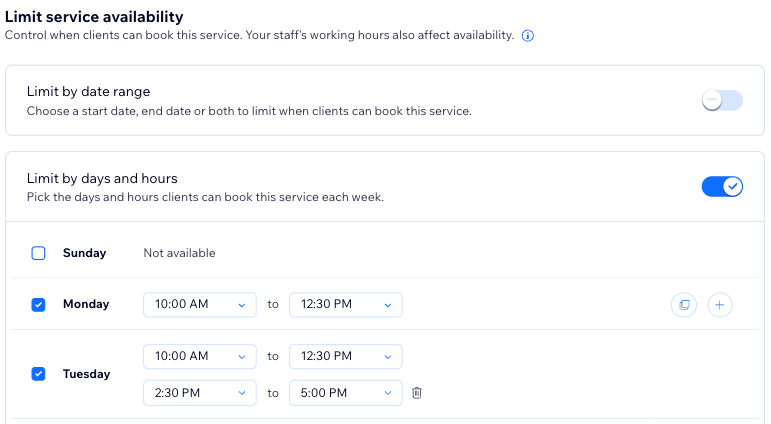Viewport: 771px width, 424px height.
Task: Click the Tuesday day label
Action: click(87, 374)
